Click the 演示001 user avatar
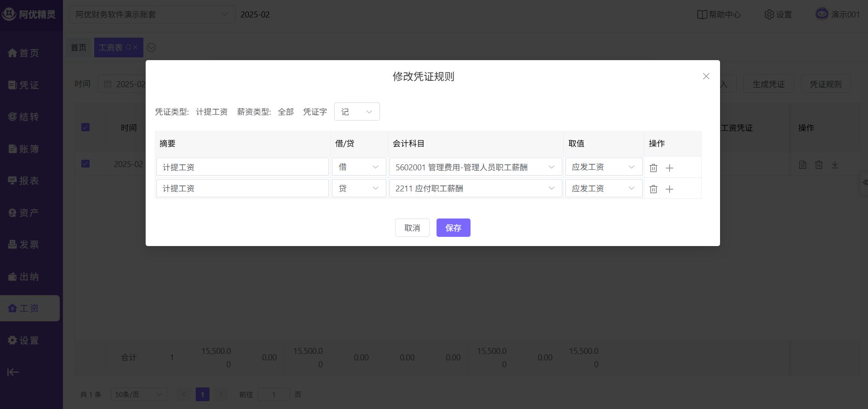The height and width of the screenshot is (409, 868). pos(822,14)
